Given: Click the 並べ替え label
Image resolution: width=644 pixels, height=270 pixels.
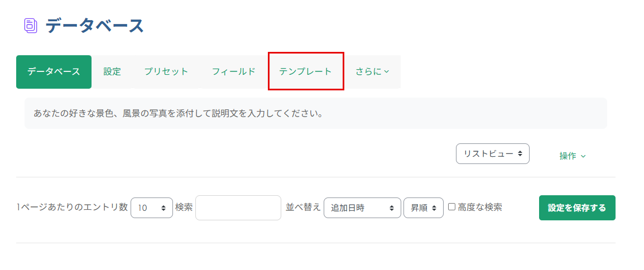Looking at the screenshot, I should (303, 208).
